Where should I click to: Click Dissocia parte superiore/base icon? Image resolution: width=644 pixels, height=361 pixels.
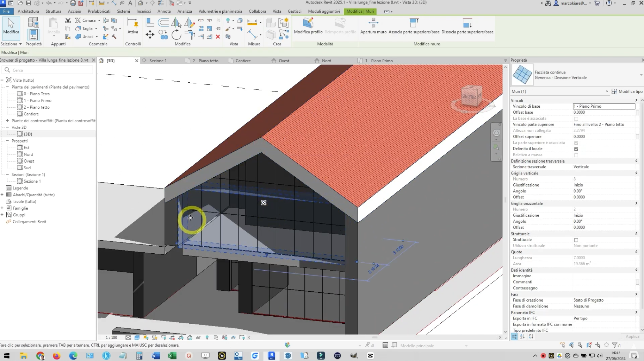(x=467, y=24)
